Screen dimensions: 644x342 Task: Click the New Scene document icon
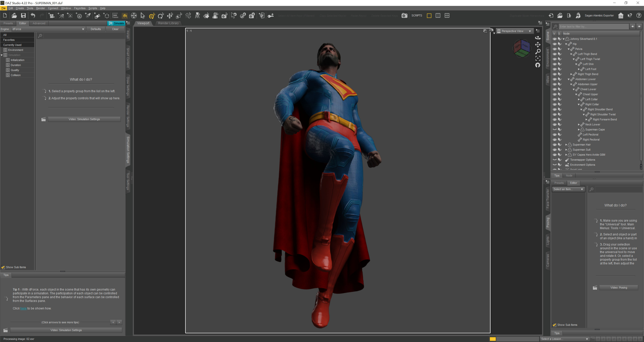pyautogui.click(x=5, y=15)
